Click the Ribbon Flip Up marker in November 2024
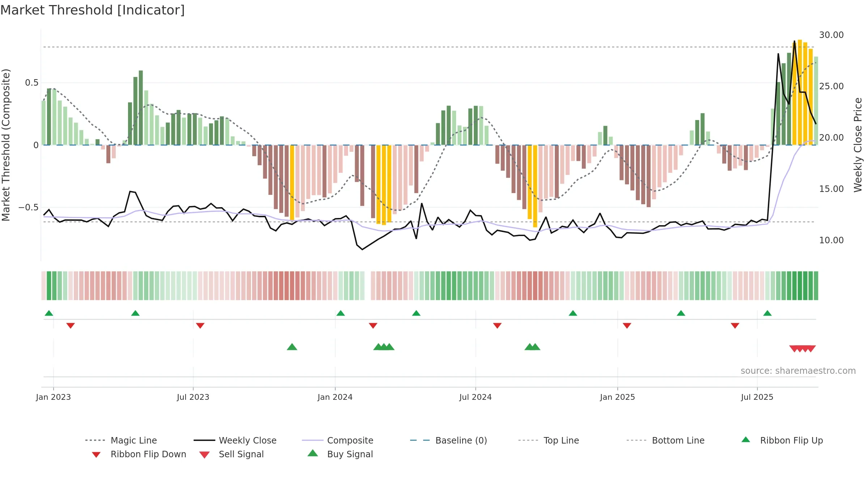The width and height of the screenshot is (868, 488). tap(573, 313)
